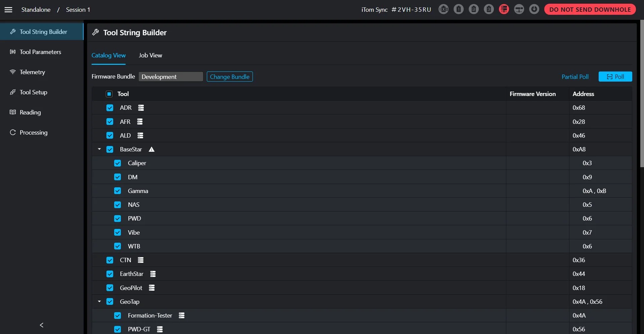Select Tool Parameters in the sidebar
Viewport: 644px width, 334px height.
coord(40,52)
